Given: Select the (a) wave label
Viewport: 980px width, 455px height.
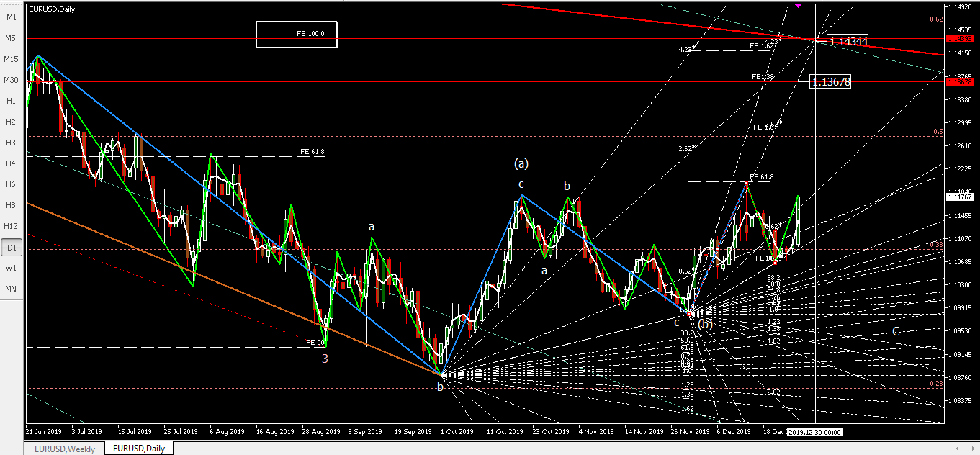Looking at the screenshot, I should (x=521, y=163).
